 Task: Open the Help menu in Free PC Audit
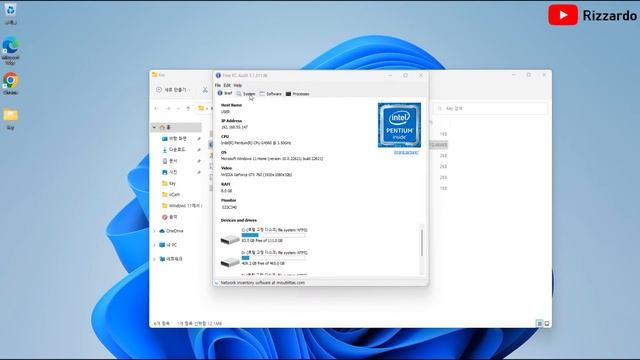pyautogui.click(x=238, y=85)
